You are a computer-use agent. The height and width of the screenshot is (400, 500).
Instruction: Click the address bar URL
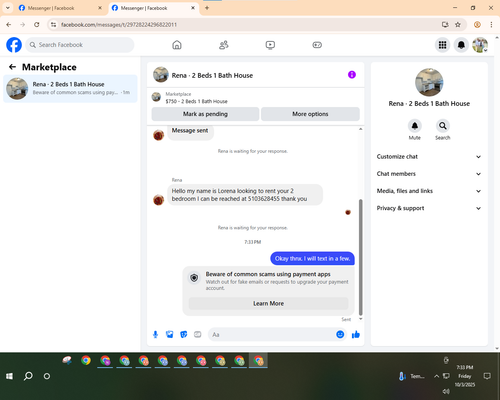tap(119, 25)
